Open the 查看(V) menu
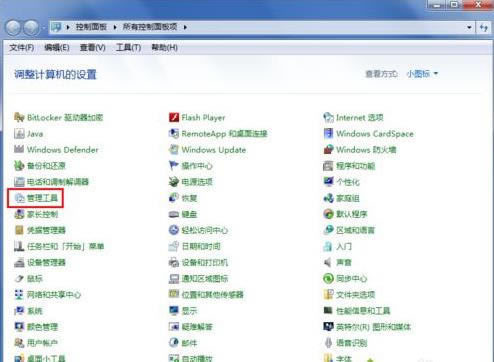 click(93, 48)
